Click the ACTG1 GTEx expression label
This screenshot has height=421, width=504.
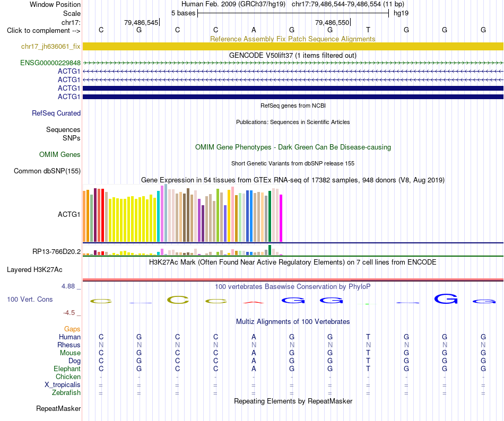pyautogui.click(x=69, y=214)
